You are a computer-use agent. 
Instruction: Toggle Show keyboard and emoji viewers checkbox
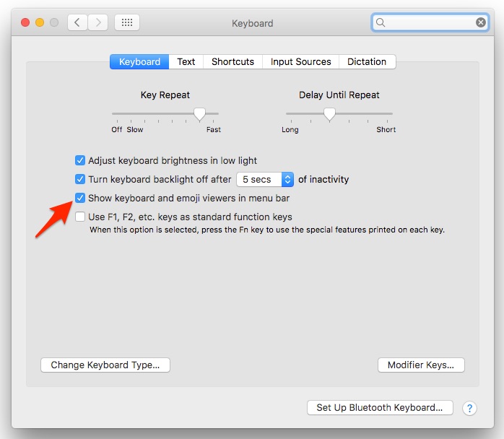pos(80,198)
